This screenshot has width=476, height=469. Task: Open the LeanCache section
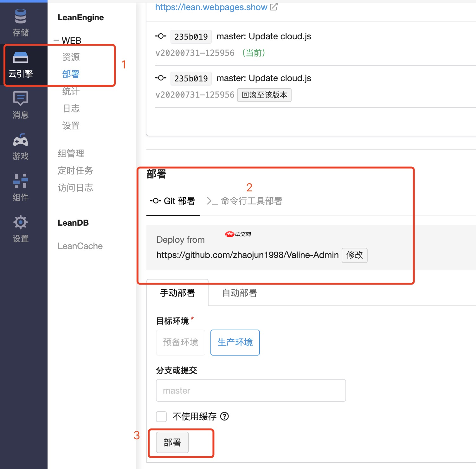pyautogui.click(x=80, y=246)
